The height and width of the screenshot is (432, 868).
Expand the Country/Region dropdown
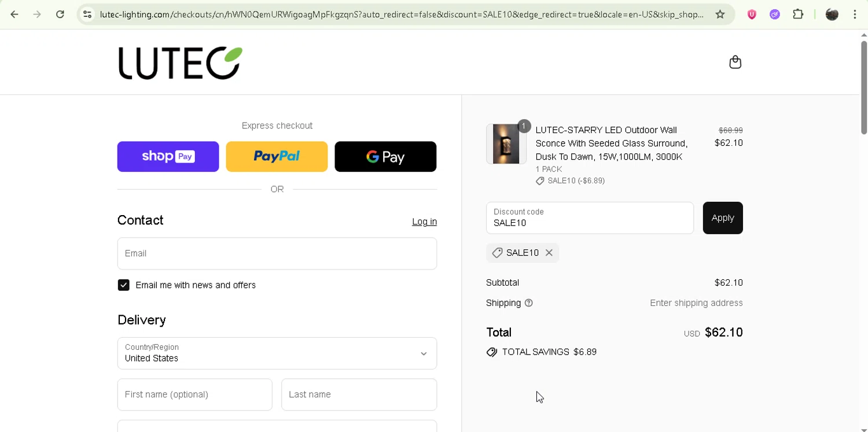click(x=277, y=353)
